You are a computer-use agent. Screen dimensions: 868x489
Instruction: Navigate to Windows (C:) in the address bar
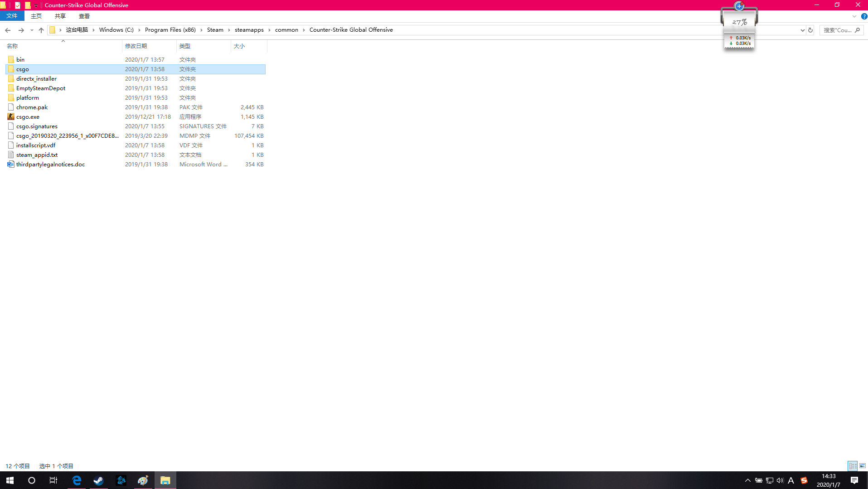[x=116, y=30]
